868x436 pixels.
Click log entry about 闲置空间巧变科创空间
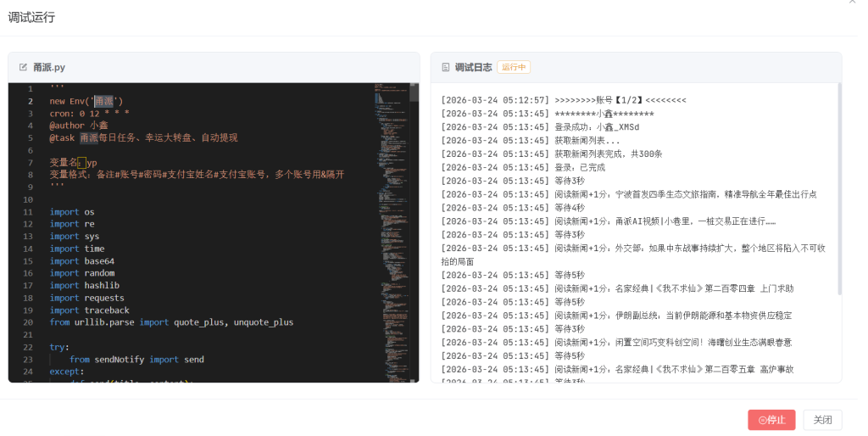click(x=617, y=343)
